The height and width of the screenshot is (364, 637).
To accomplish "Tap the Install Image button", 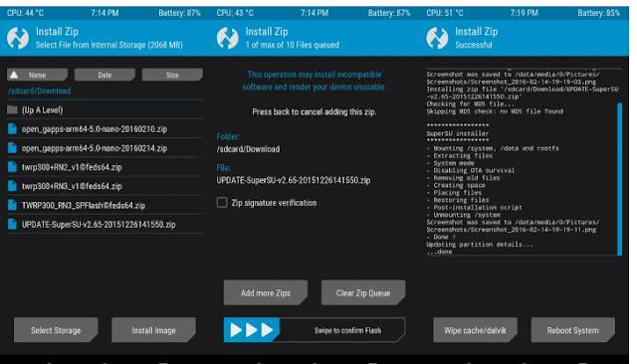I will point(153,330).
